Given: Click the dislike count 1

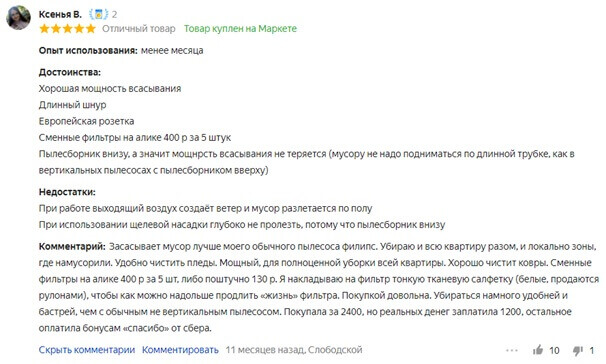Looking at the screenshot, I should (591, 350).
